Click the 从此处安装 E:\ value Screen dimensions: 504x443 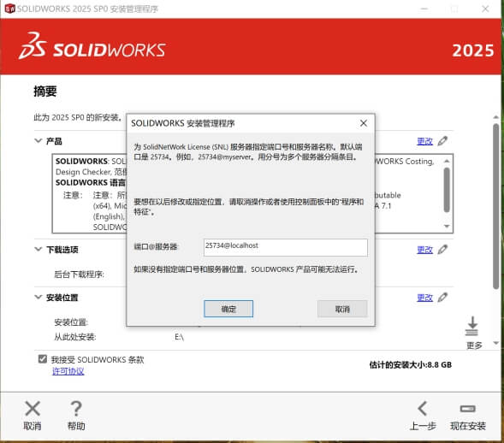click(x=179, y=337)
